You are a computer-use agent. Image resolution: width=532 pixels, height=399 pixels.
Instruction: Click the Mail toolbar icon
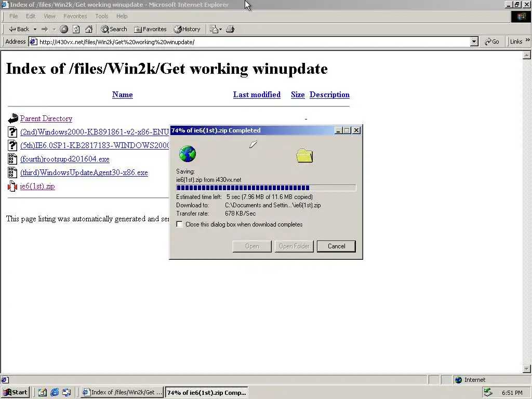tap(216, 29)
